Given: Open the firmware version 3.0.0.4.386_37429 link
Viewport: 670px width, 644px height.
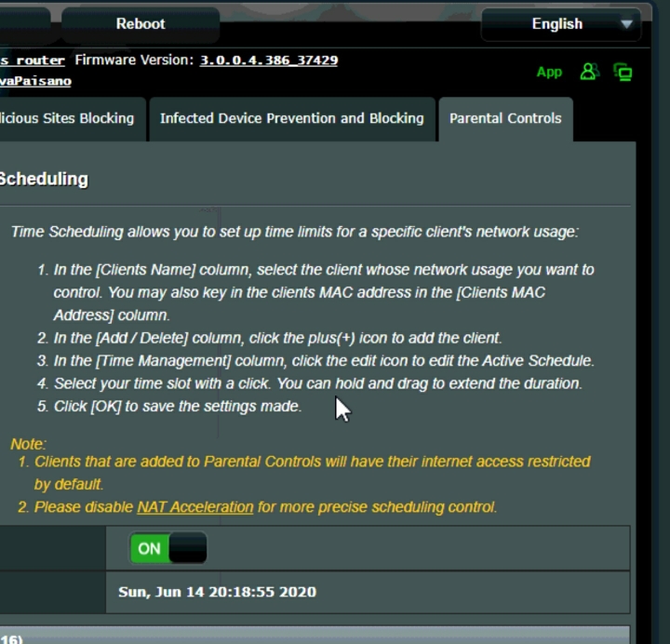Looking at the screenshot, I should point(269,60).
